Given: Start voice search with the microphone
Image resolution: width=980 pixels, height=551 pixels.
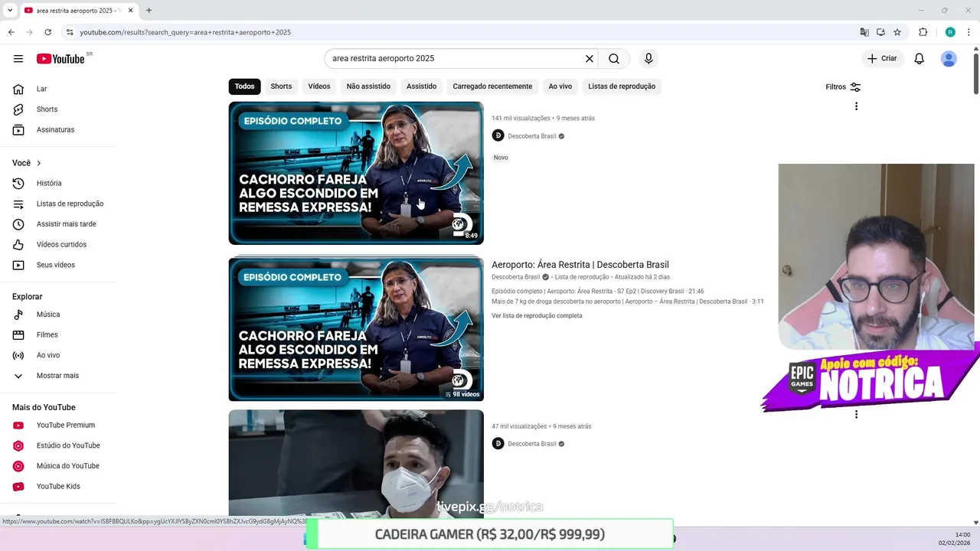Looking at the screenshot, I should point(648,59).
